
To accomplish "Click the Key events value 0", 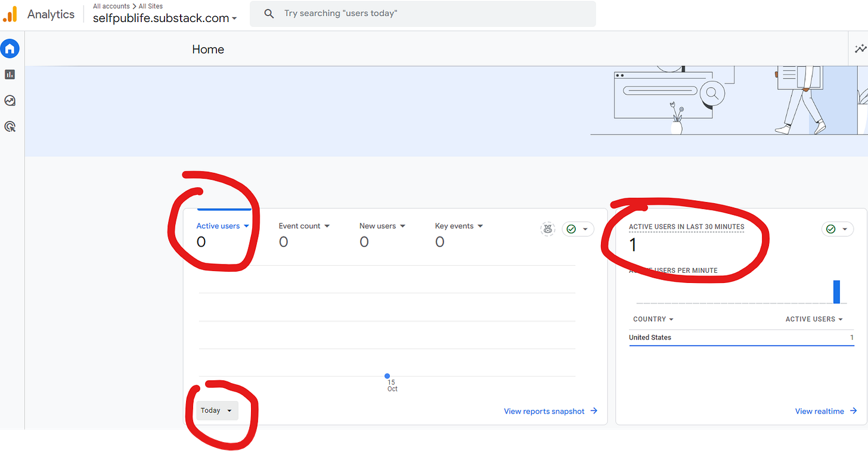I will tap(440, 242).
